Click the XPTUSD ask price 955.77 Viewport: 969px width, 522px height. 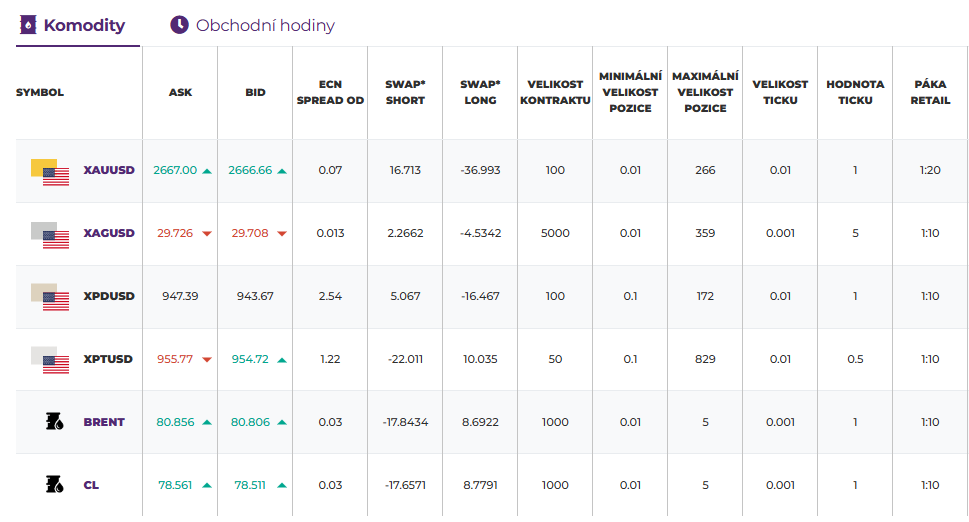175,359
